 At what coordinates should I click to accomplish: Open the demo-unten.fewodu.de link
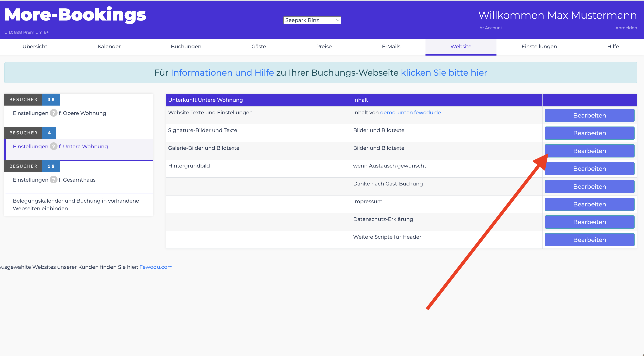coord(410,112)
